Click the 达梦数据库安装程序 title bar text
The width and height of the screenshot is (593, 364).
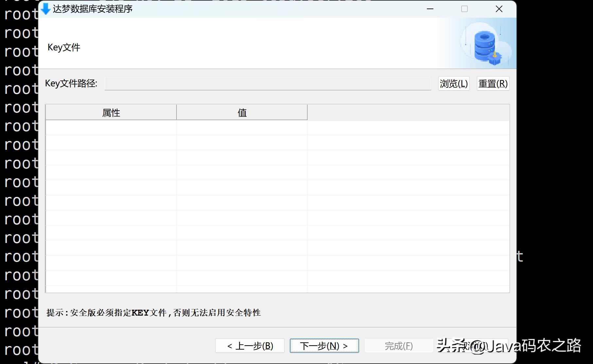coord(93,9)
